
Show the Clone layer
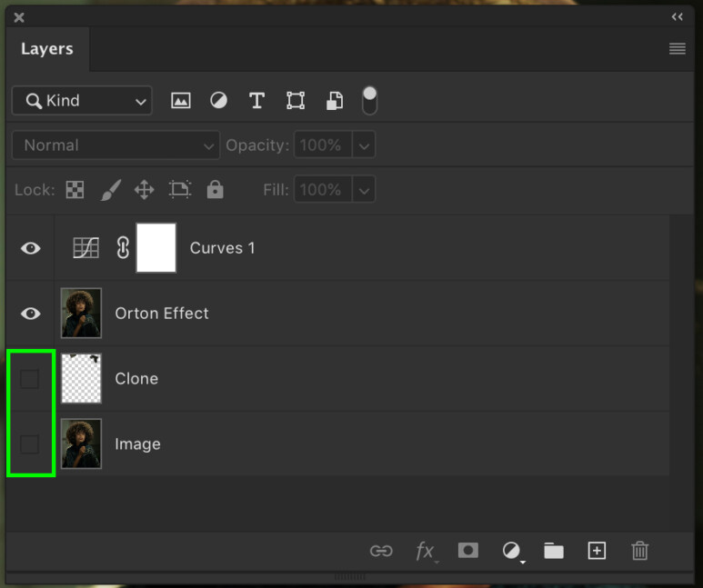[30, 379]
